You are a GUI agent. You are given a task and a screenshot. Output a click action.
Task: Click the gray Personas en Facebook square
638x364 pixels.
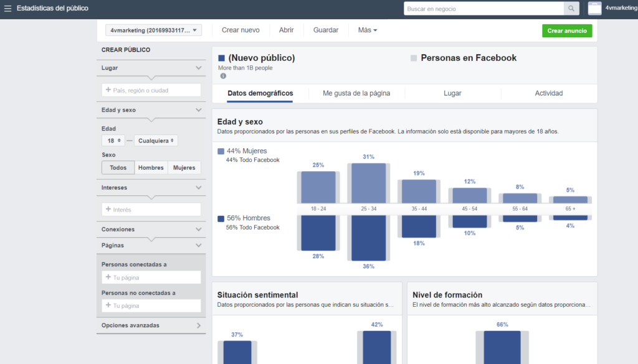pos(413,58)
